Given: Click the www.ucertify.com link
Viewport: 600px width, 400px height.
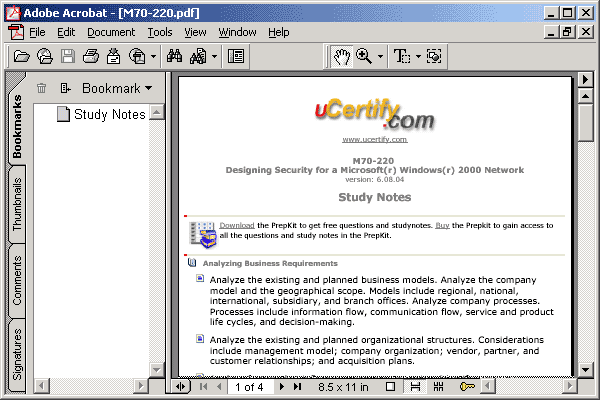Looking at the screenshot, I should [375, 140].
